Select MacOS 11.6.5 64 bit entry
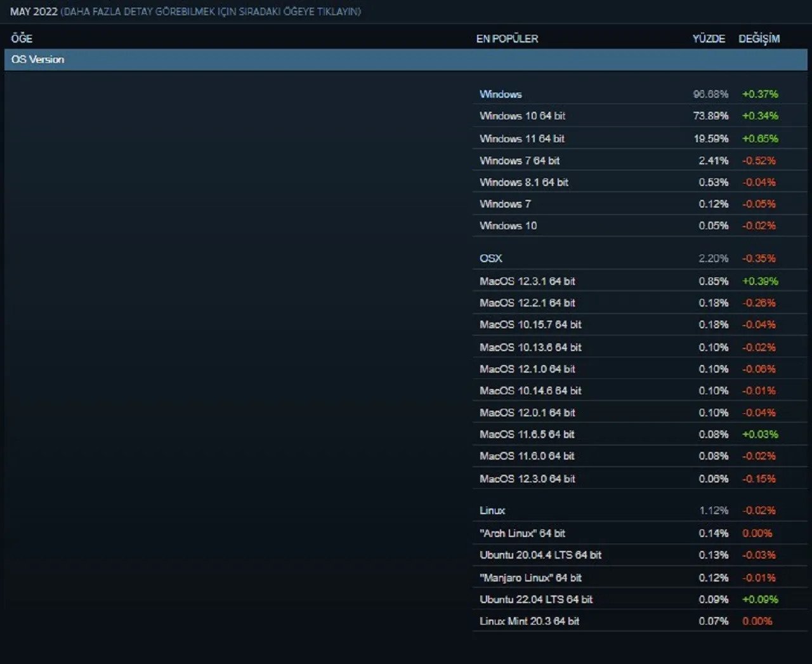This screenshot has height=664, width=812. point(639,434)
